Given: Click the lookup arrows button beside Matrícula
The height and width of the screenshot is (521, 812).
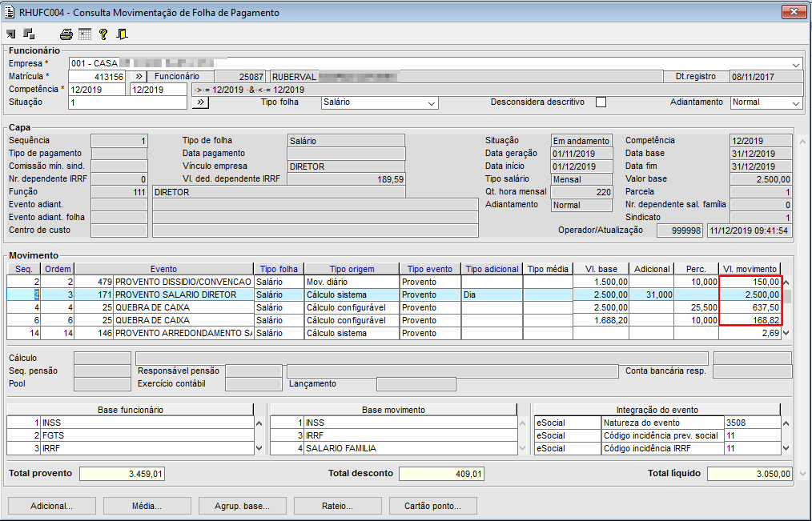Looking at the screenshot, I should pos(138,77).
